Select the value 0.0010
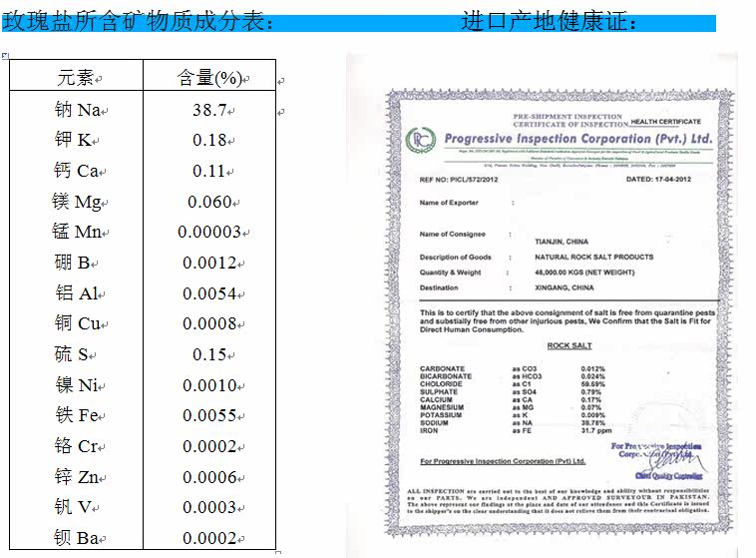The height and width of the screenshot is (558, 756). click(209, 385)
